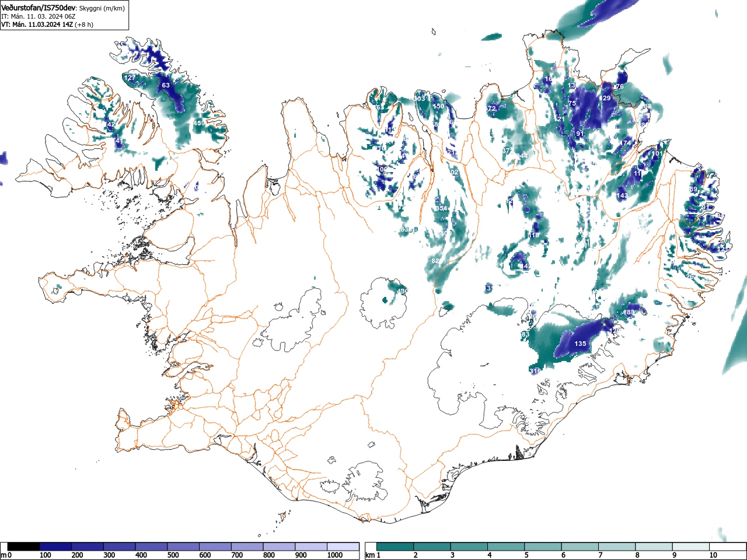Click the 1–2 km dark teal swatch
This screenshot has height=560, width=747.
tap(396, 547)
